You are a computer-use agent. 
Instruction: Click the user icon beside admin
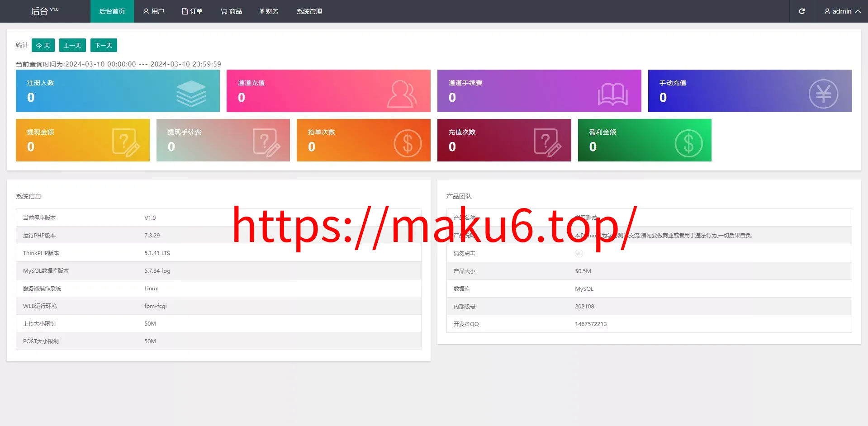click(827, 11)
